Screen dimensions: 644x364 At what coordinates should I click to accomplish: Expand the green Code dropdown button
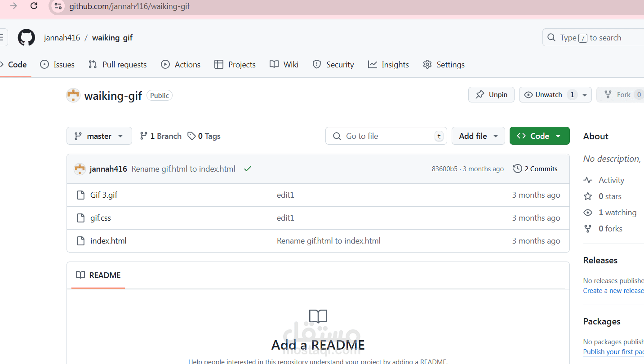[539, 136]
